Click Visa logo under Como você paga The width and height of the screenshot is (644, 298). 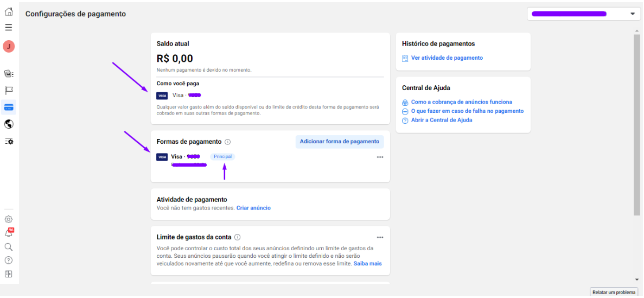pyautogui.click(x=162, y=96)
